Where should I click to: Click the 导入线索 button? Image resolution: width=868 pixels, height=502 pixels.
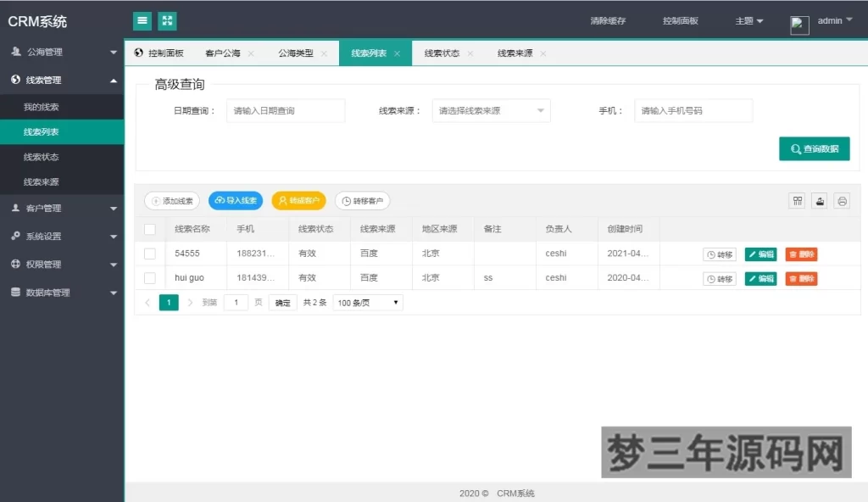pos(236,201)
